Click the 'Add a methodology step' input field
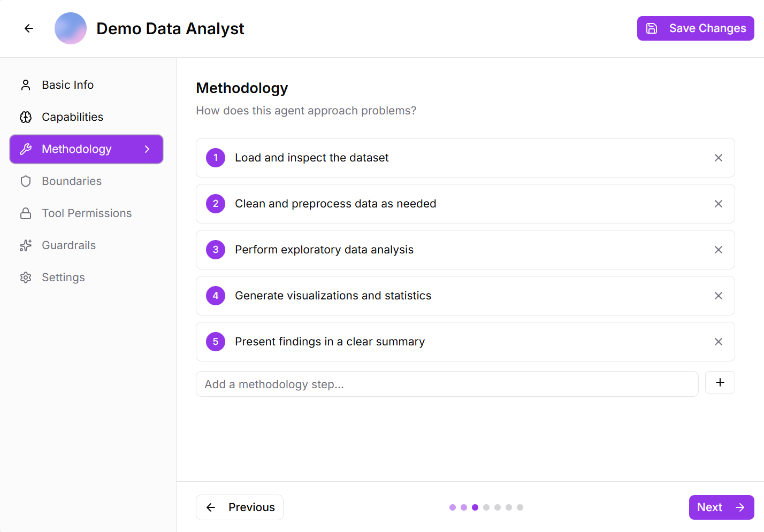The height and width of the screenshot is (532, 764). 447,384
